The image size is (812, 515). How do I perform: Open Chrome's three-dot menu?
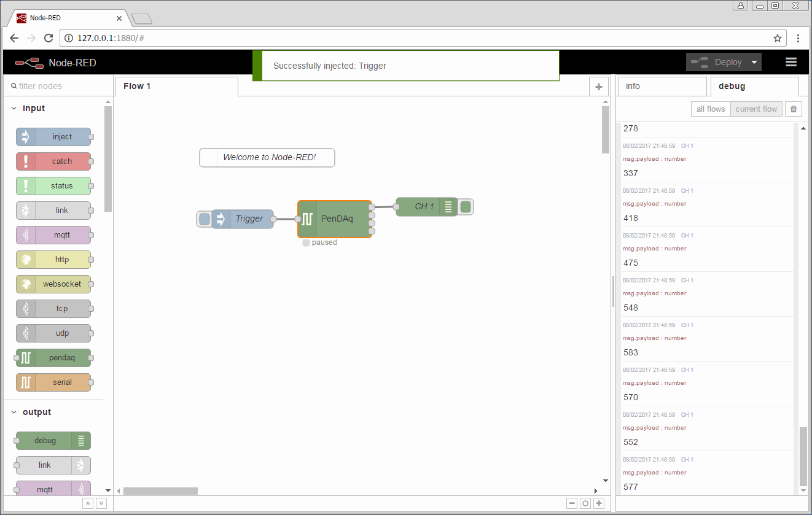click(798, 38)
